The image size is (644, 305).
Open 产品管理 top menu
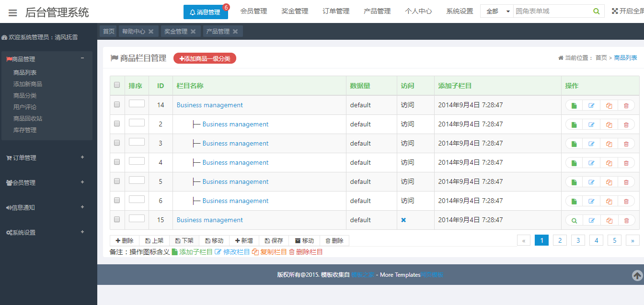point(377,11)
